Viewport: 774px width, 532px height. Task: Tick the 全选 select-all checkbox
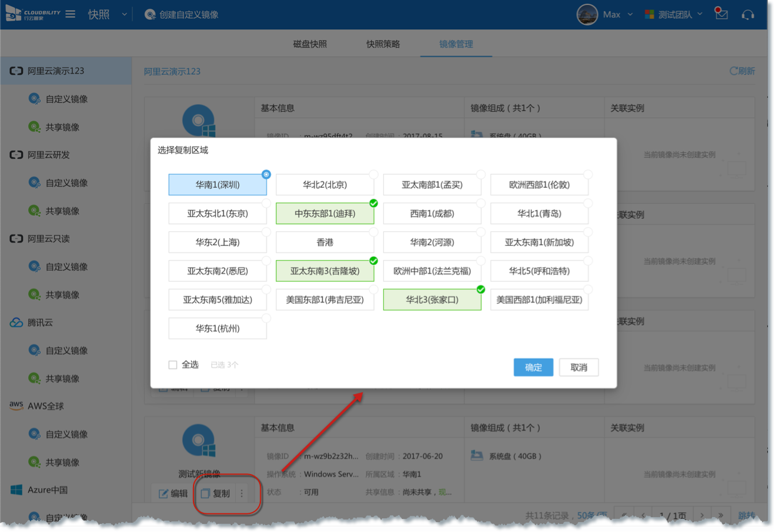tap(173, 365)
